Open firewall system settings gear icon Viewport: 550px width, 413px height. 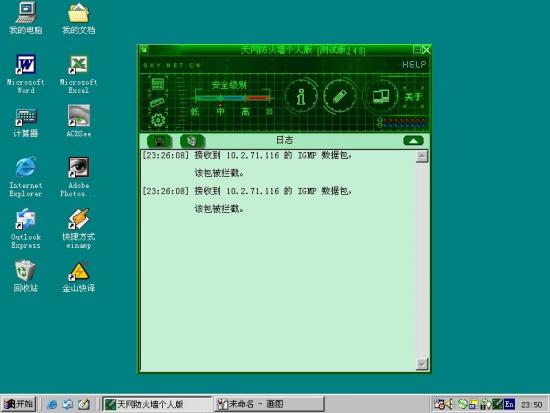(x=158, y=120)
